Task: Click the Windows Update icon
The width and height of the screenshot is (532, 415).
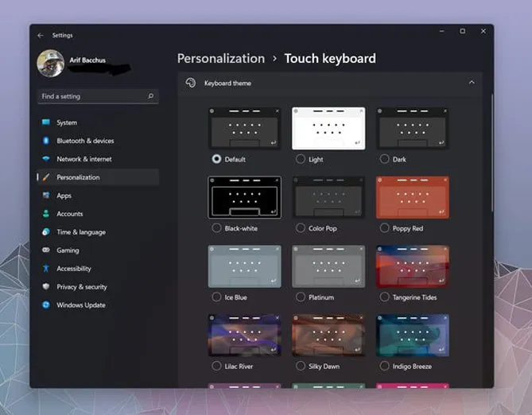Action: pos(46,305)
